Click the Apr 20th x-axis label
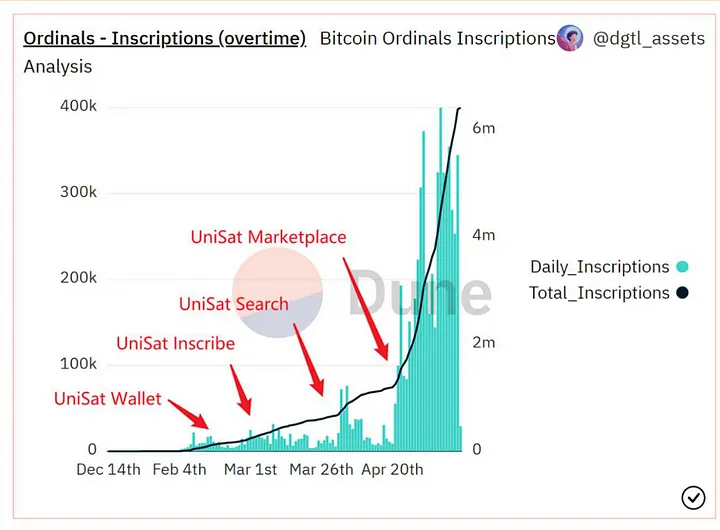720x530 pixels. pos(392,469)
